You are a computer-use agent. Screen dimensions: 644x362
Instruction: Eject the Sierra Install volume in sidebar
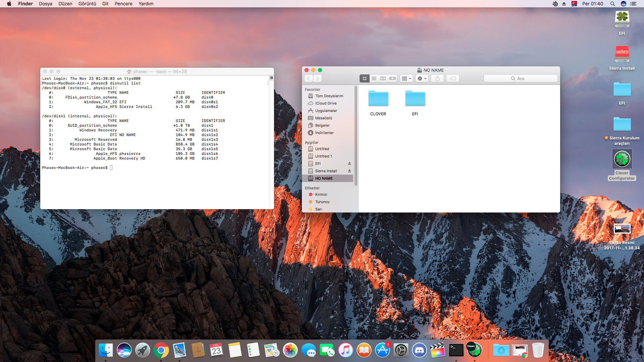click(x=350, y=171)
